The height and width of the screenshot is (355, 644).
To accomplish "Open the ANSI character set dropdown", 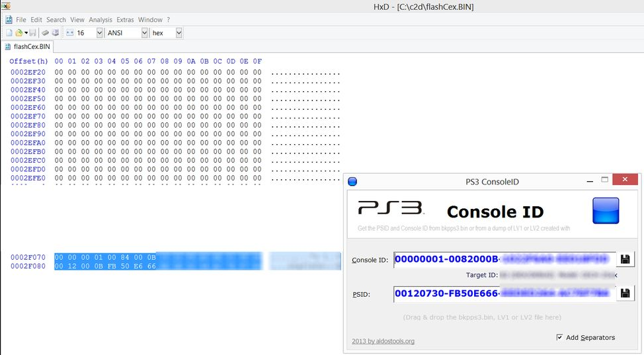I will [x=145, y=33].
